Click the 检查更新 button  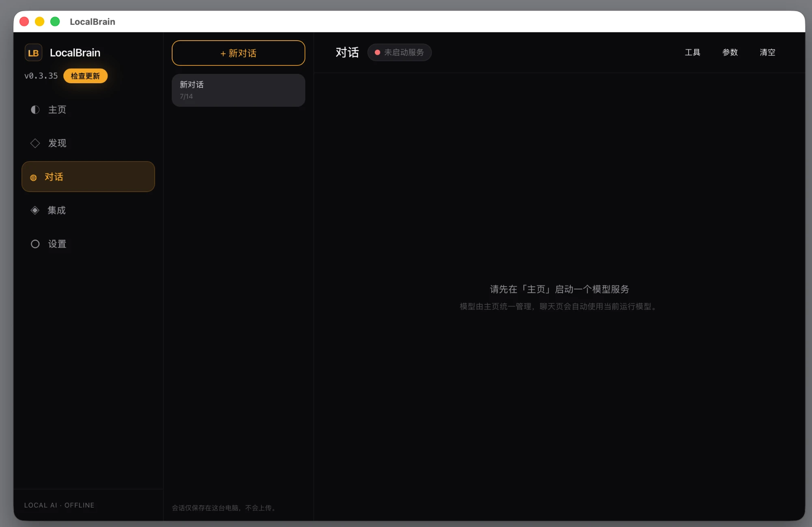[x=85, y=76]
